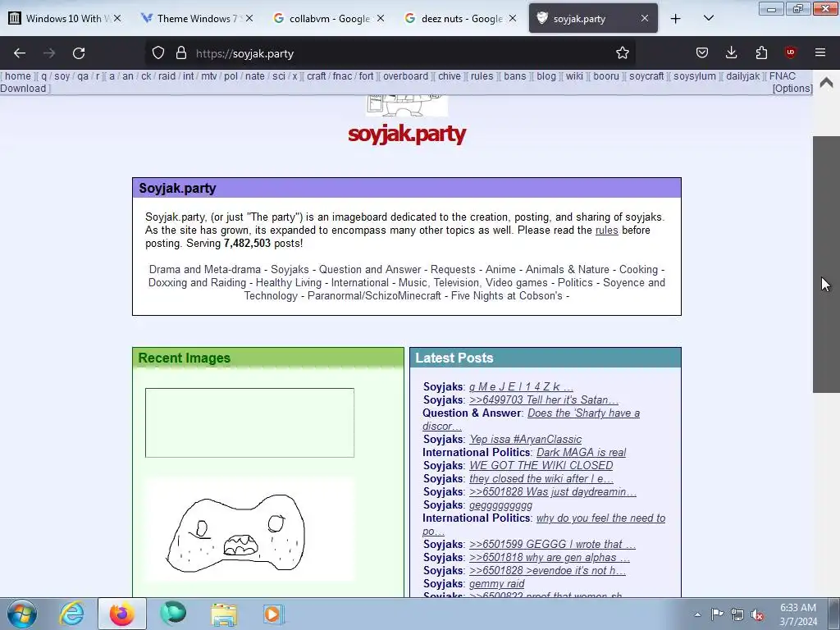Switch to 'deez nuts - Google' tab

coord(459,18)
